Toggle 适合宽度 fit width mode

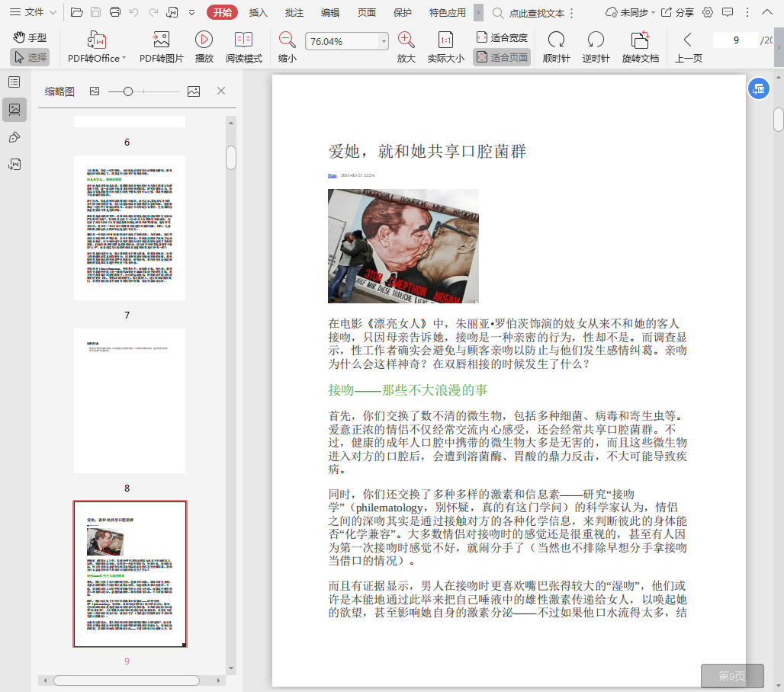point(501,37)
